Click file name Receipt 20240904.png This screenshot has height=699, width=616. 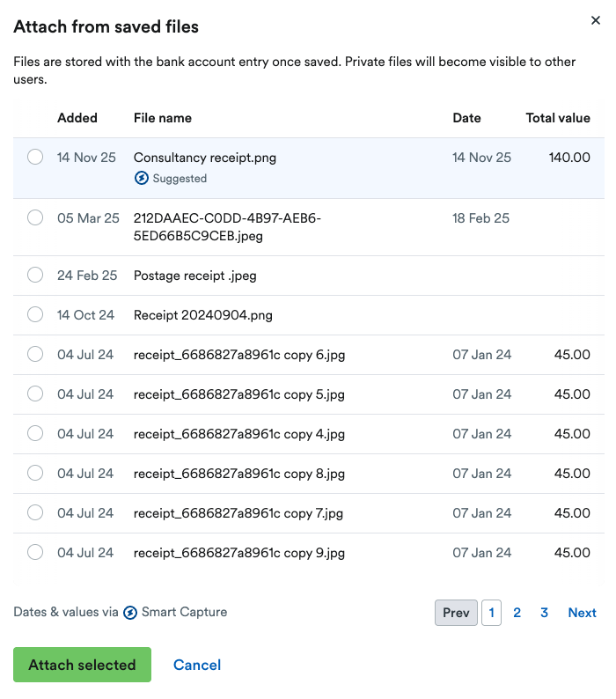(x=203, y=315)
